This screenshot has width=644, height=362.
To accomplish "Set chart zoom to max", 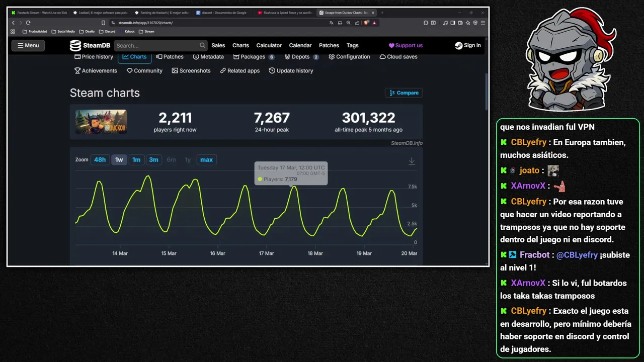I will (206, 160).
